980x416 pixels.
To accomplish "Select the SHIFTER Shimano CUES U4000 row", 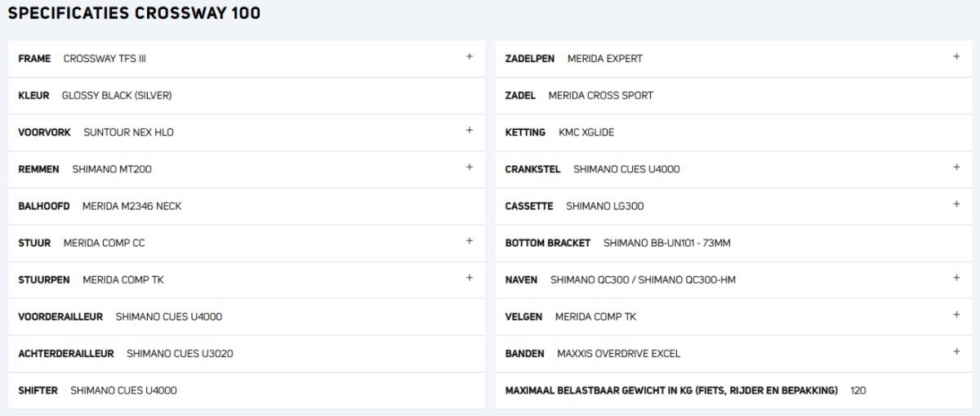I will tap(247, 390).
